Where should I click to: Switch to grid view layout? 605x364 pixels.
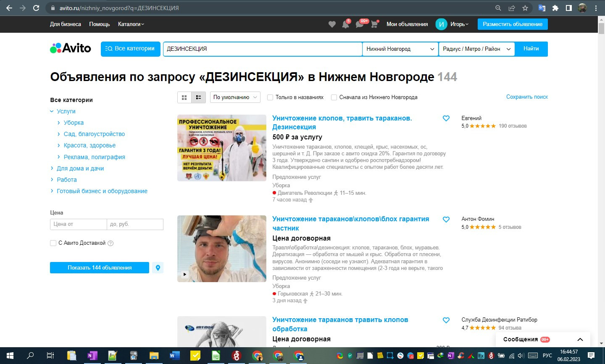184,97
